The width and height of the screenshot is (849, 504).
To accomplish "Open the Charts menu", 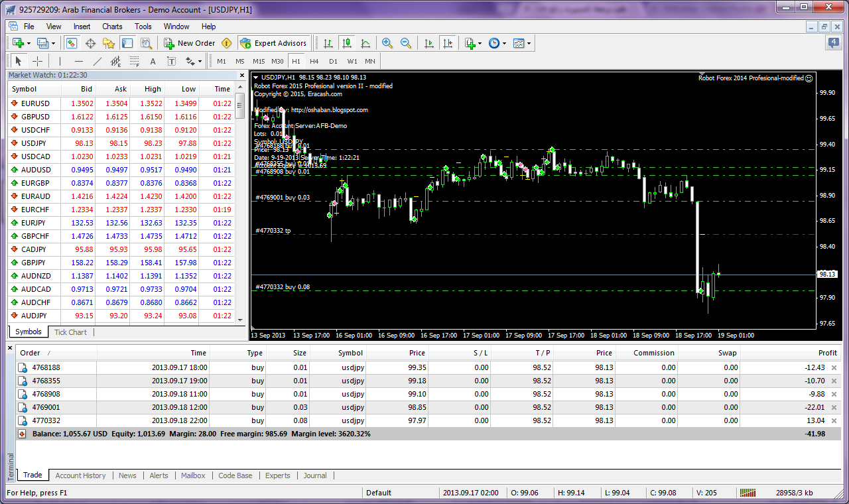I will tap(112, 27).
